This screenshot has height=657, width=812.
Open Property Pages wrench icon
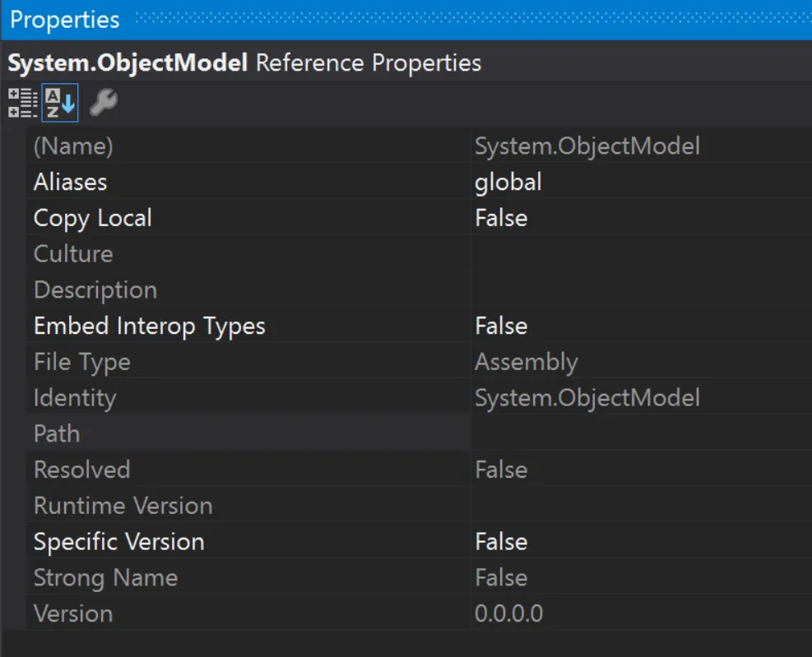(103, 104)
